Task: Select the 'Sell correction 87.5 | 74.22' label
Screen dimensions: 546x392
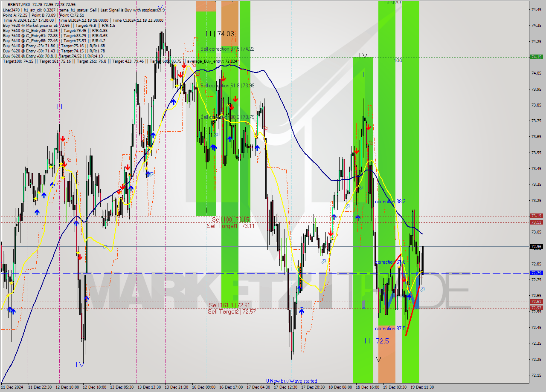Action: (x=227, y=49)
